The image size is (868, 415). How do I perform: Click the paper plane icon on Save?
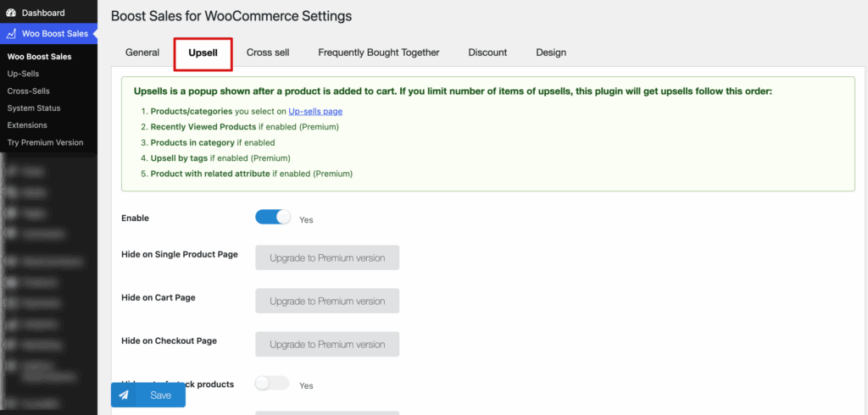tap(124, 395)
